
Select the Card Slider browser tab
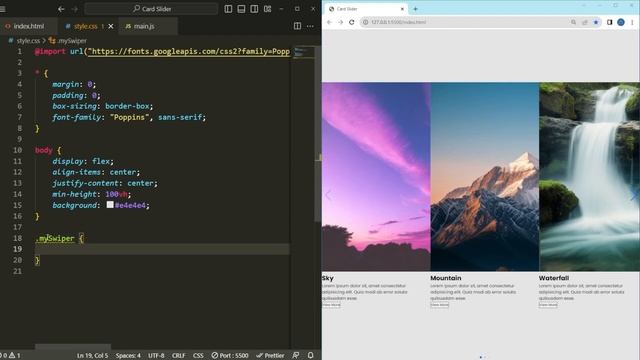366,9
